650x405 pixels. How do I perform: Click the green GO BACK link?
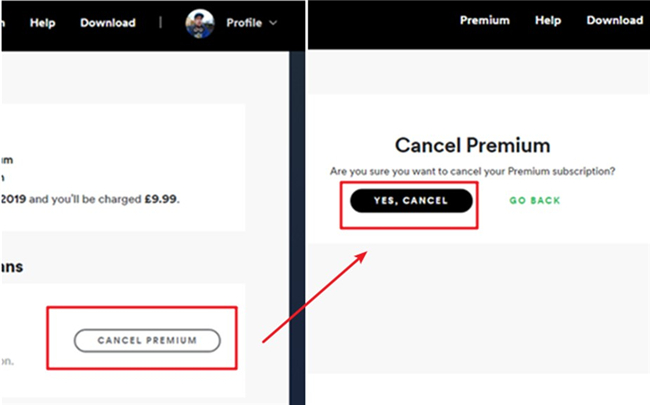tap(535, 201)
